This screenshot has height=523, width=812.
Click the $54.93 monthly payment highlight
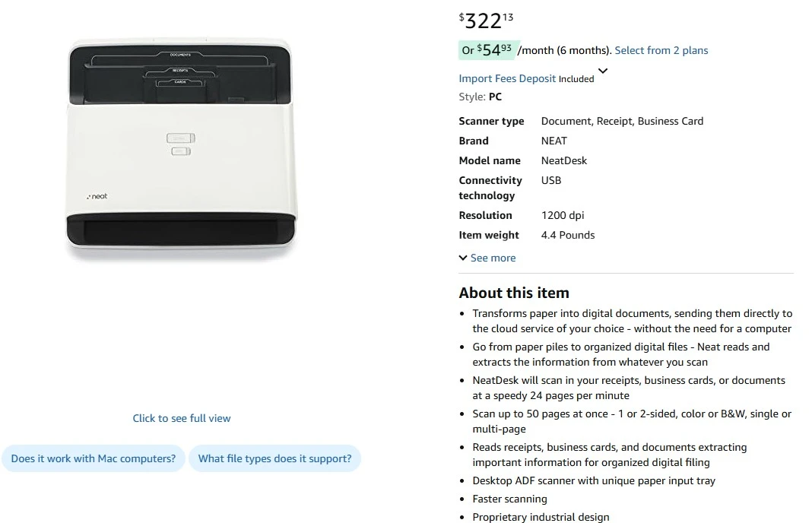click(487, 49)
